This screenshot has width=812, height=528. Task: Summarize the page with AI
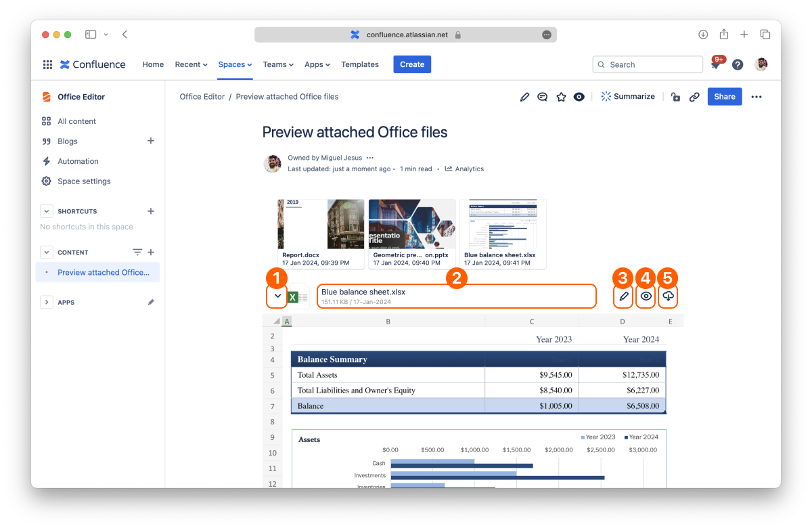point(628,97)
